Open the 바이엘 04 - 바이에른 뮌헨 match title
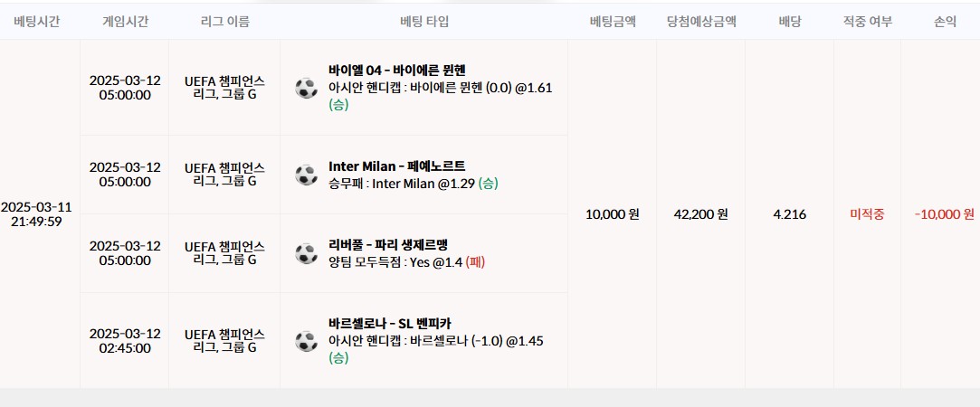The width and height of the screenshot is (980, 407). point(397,70)
